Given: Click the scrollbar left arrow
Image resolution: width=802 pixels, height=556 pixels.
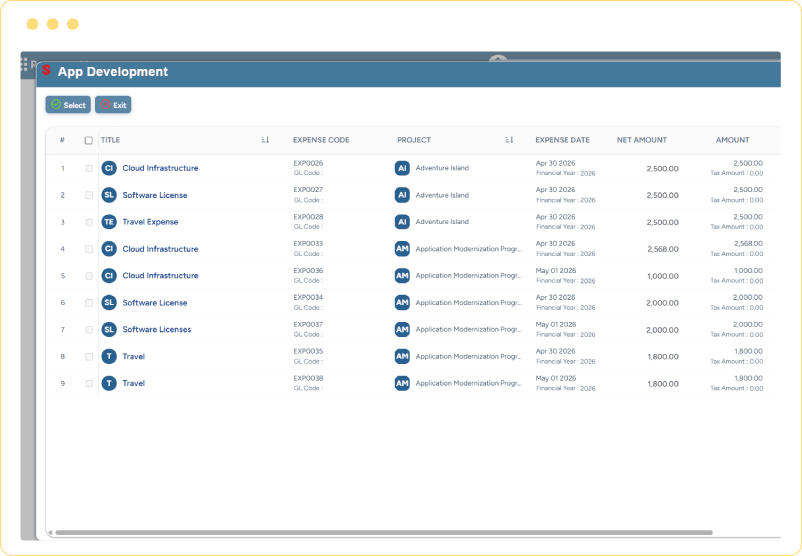Looking at the screenshot, I should click(x=50, y=532).
